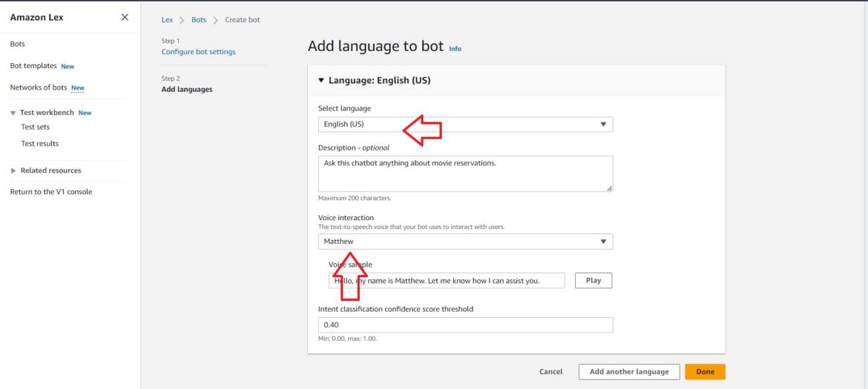Open the Select language dropdown
The width and height of the screenshot is (868, 389).
[x=465, y=124]
